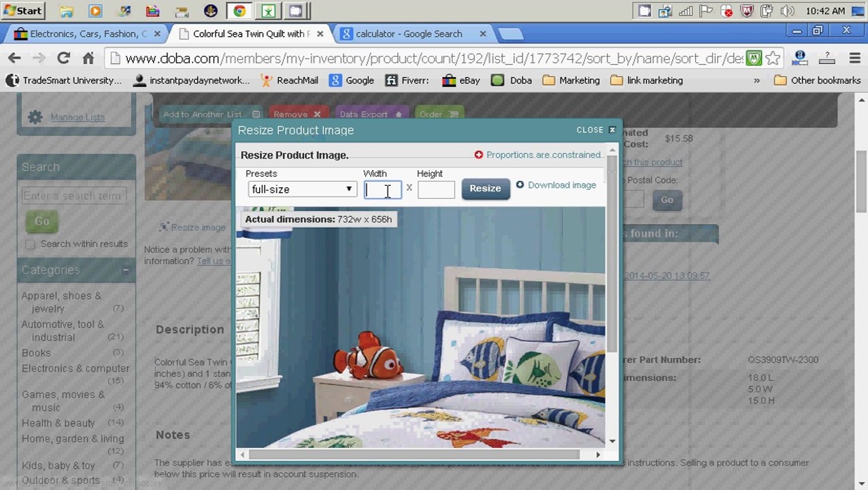Close the Electronics, Cars, Fashion tab

157,33
